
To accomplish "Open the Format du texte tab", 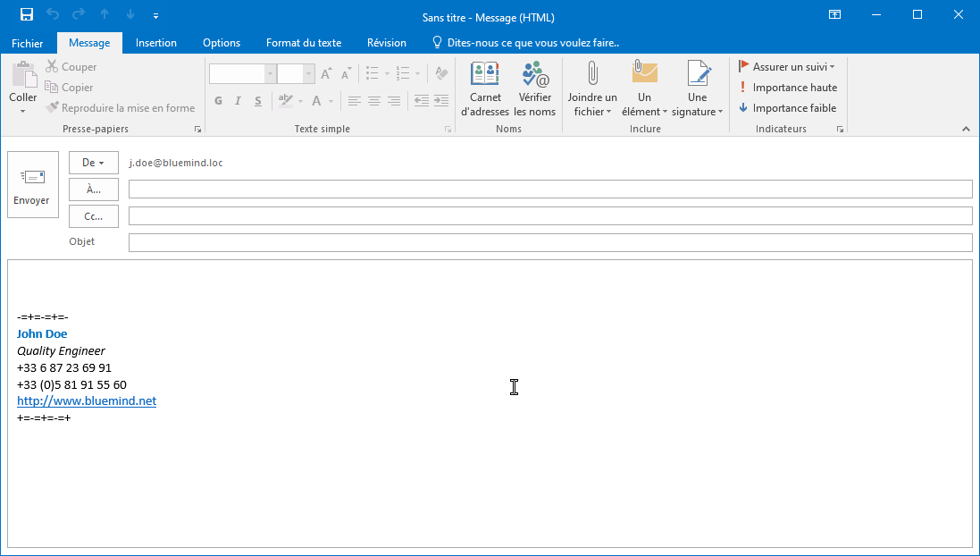I will (304, 43).
